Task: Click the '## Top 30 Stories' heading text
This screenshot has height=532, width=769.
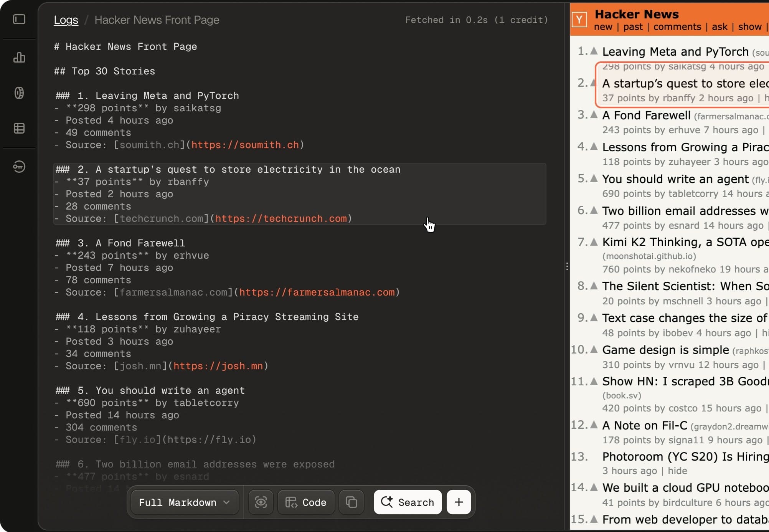Action: 104,71
